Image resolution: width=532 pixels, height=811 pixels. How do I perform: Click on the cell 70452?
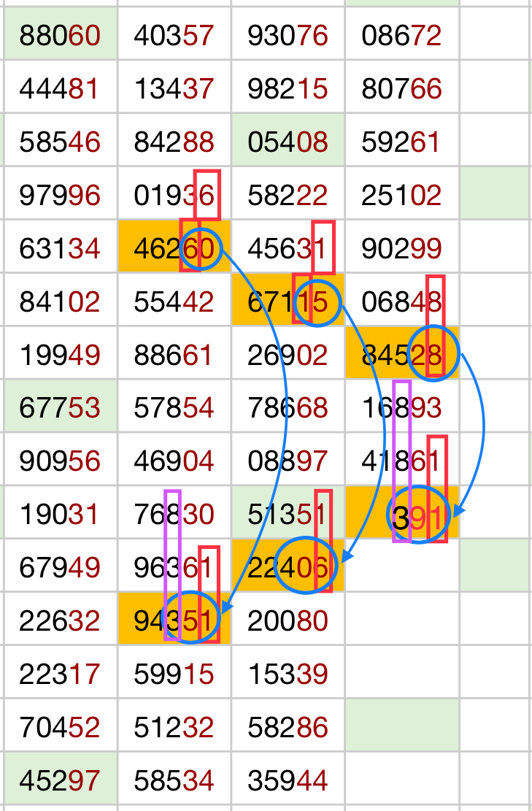tap(60, 727)
